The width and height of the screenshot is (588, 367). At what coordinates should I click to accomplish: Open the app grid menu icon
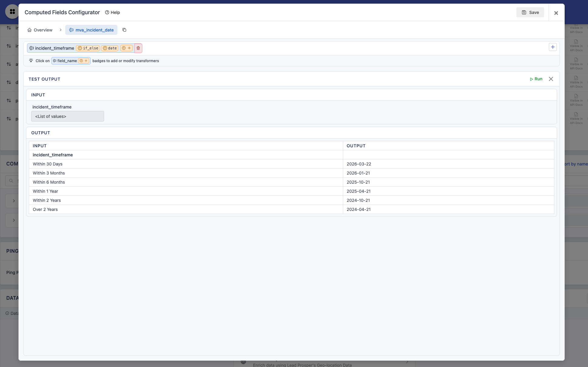click(12, 12)
